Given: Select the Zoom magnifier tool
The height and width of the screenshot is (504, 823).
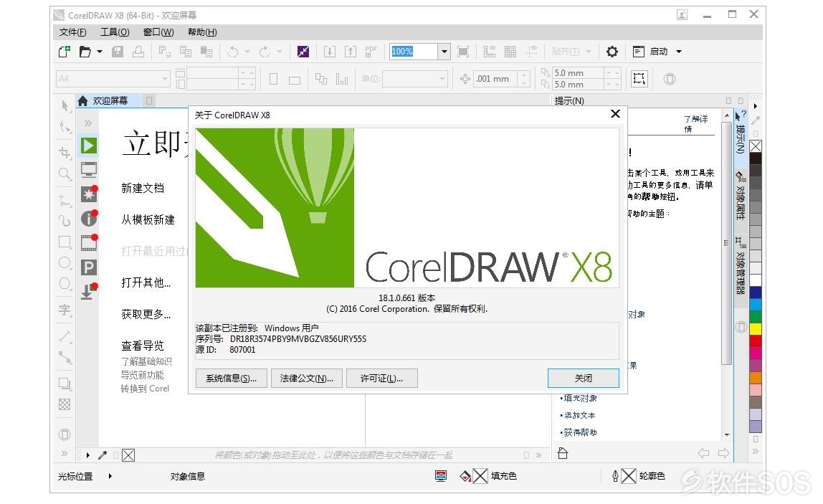Looking at the screenshot, I should click(x=65, y=173).
